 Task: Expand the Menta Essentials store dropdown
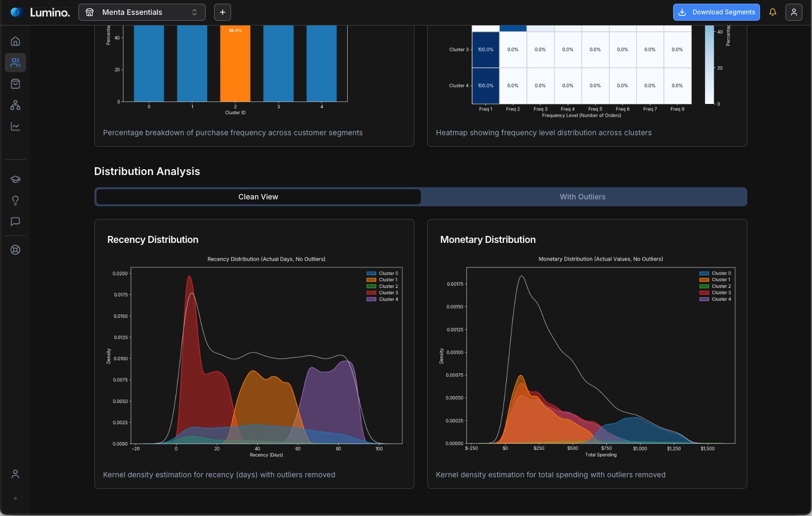[x=142, y=12]
